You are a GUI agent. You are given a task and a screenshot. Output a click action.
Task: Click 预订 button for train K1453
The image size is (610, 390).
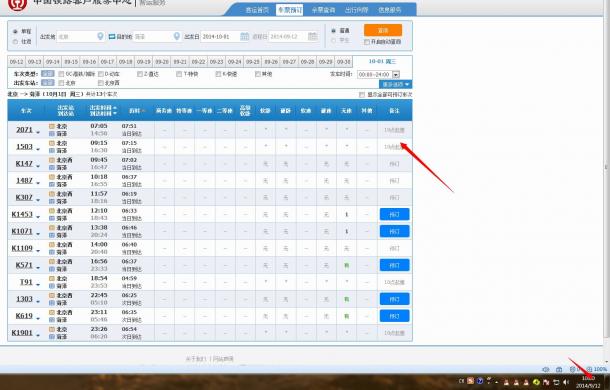(x=394, y=214)
